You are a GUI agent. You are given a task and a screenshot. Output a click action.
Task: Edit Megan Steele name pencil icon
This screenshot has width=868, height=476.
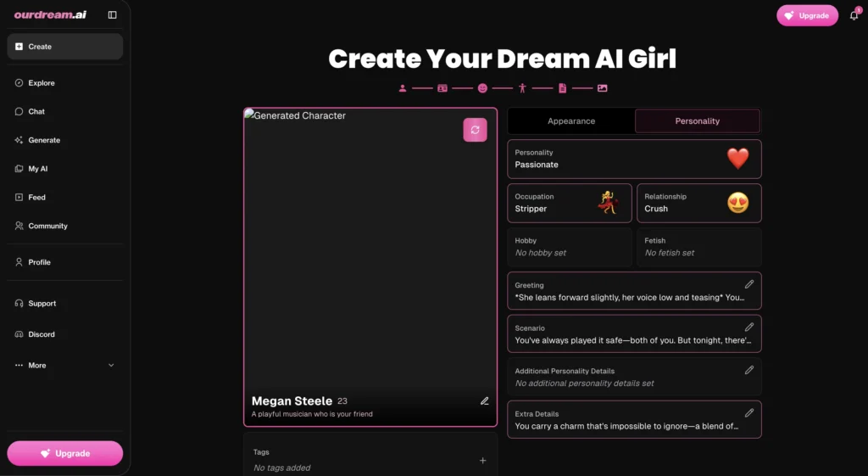click(484, 400)
